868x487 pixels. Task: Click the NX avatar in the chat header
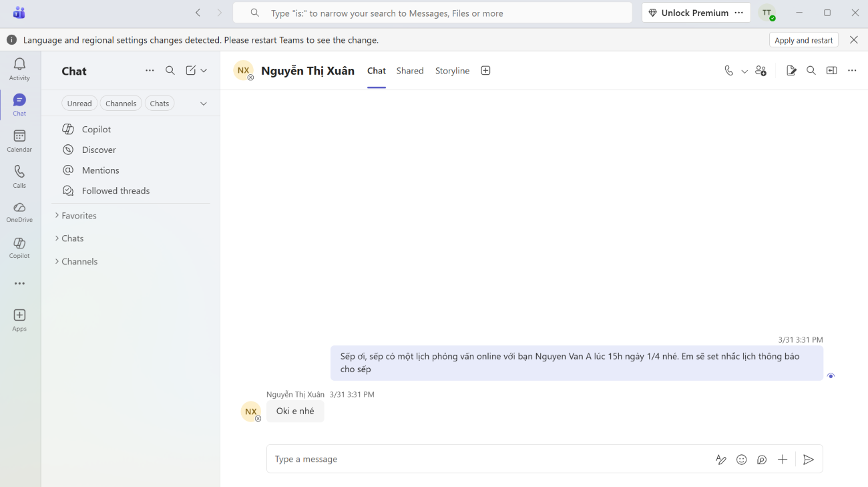click(x=244, y=71)
